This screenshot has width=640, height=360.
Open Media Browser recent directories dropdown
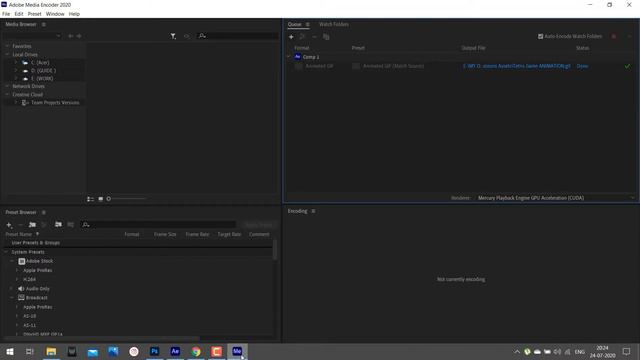32,36
